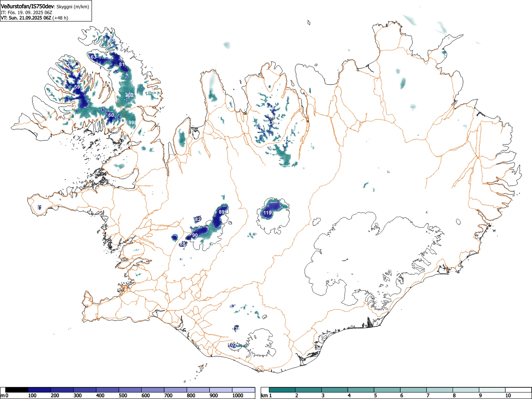Select the 9–10 km legend swatch
Screen dimensions: 532x399
[x=492, y=390]
